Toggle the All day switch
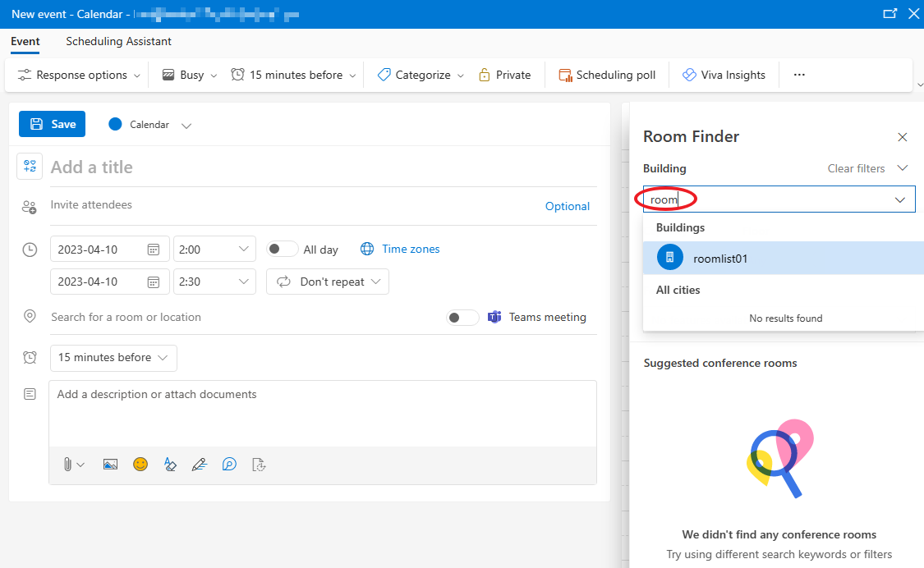924x568 pixels. (x=282, y=248)
